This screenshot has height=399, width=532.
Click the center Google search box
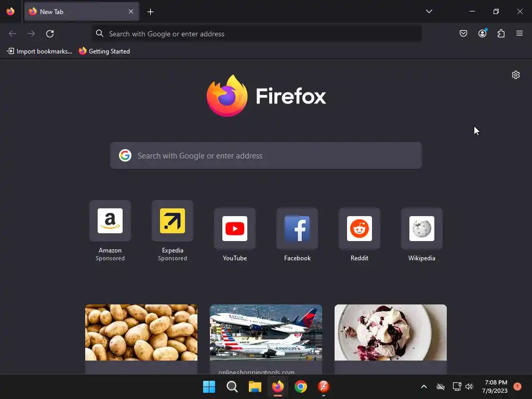tap(266, 155)
